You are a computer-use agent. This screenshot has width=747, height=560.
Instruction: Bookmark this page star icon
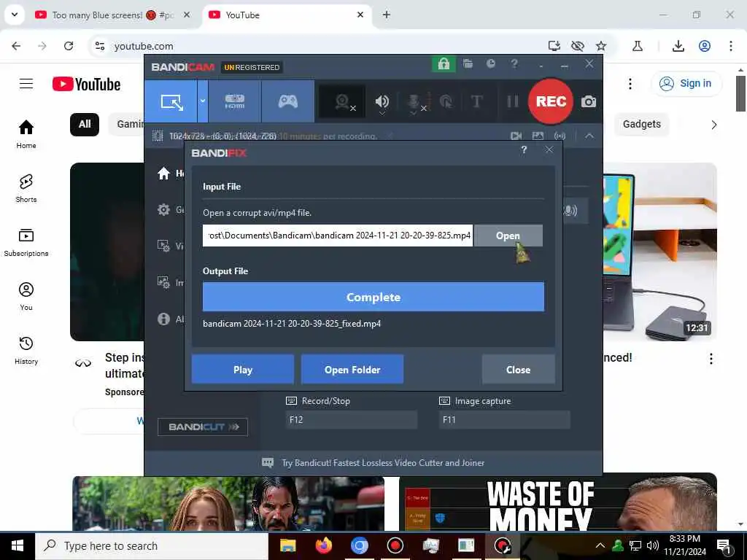pyautogui.click(x=601, y=46)
